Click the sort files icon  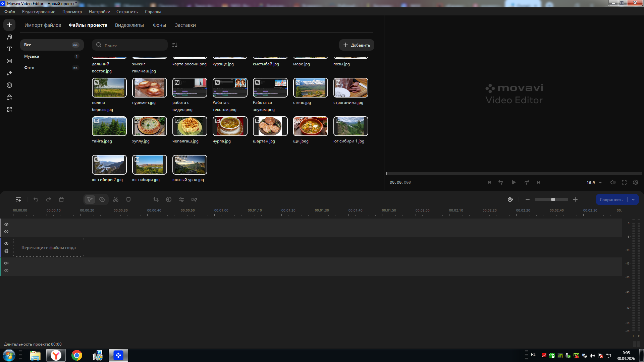point(175,45)
